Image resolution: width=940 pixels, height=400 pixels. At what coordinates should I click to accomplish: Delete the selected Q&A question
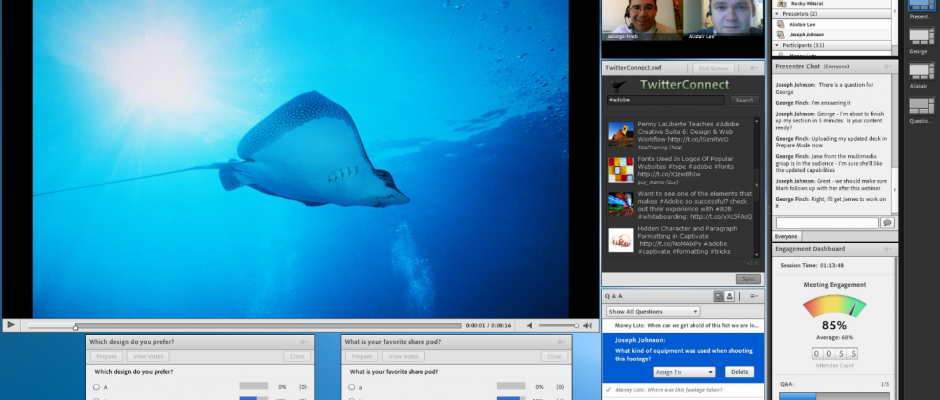pyautogui.click(x=738, y=371)
